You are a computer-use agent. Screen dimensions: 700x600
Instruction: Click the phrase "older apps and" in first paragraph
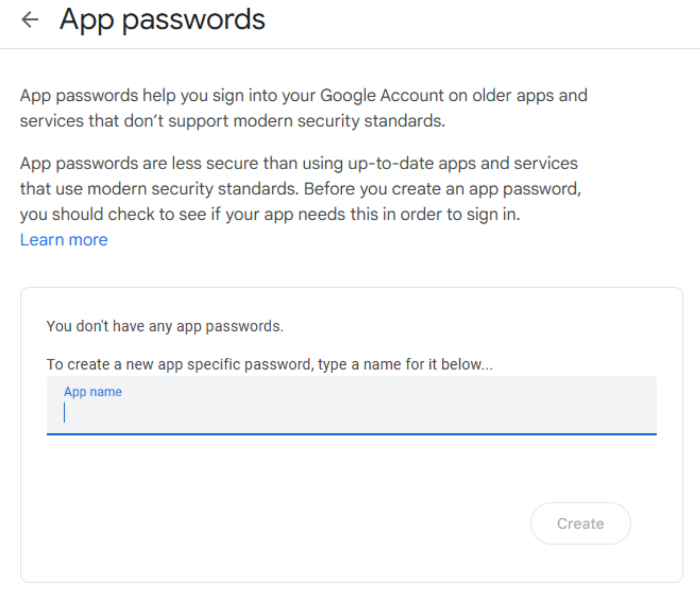tap(530, 95)
